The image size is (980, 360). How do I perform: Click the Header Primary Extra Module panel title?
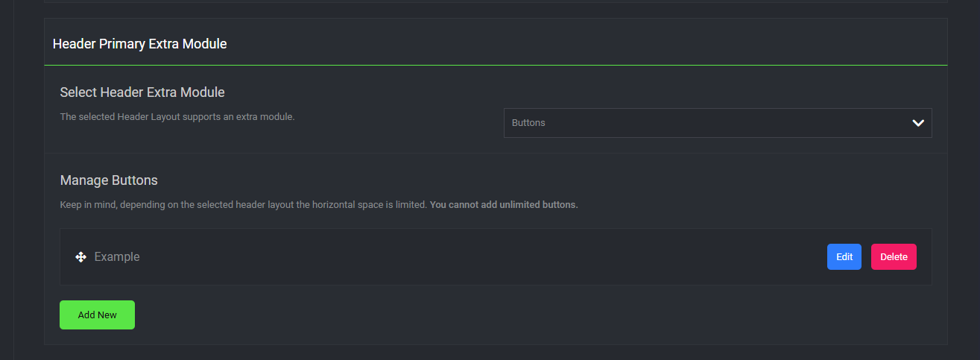coord(139,44)
